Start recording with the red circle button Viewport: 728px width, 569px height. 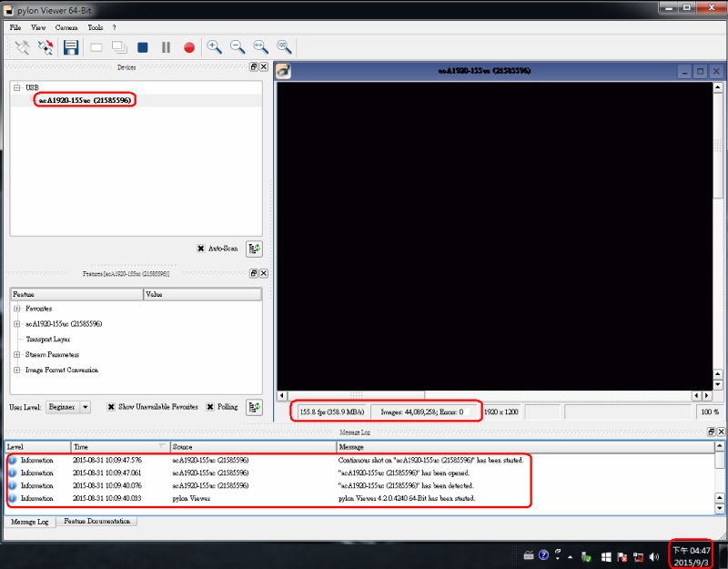(x=189, y=47)
